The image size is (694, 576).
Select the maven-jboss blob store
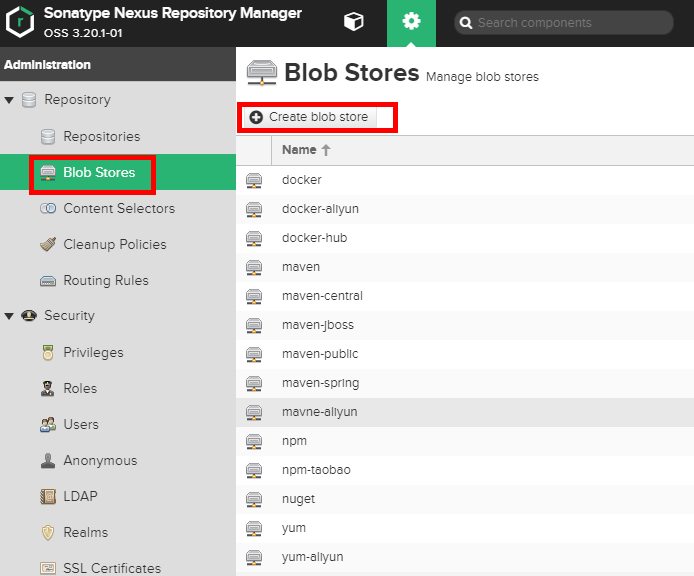point(465,325)
